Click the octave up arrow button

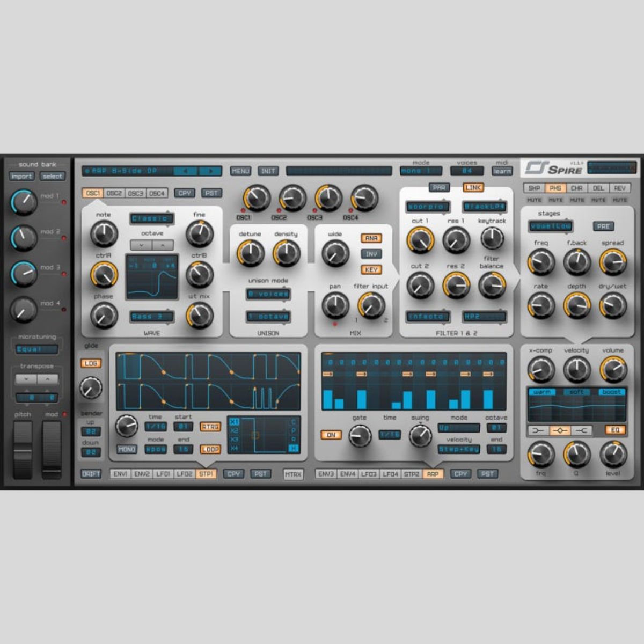[x=163, y=245]
